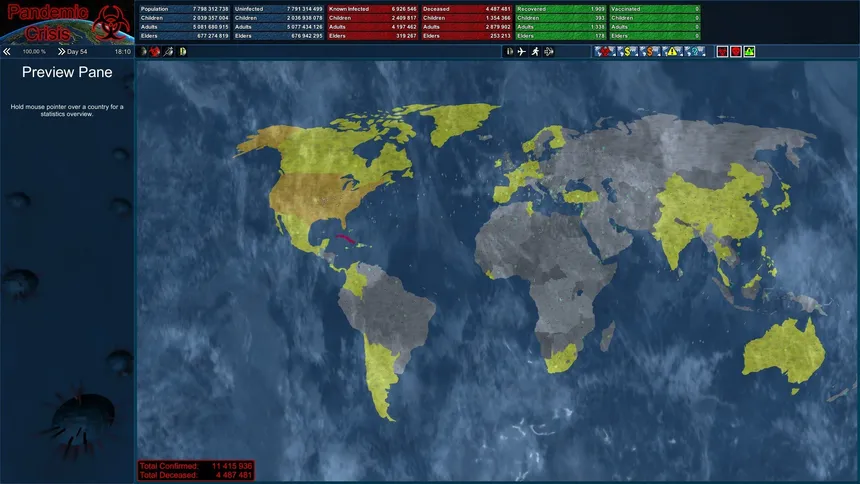Screen dimensions: 860x484
Task: Click first dark-red framed icon at toolbar right
Action: (x=722, y=52)
